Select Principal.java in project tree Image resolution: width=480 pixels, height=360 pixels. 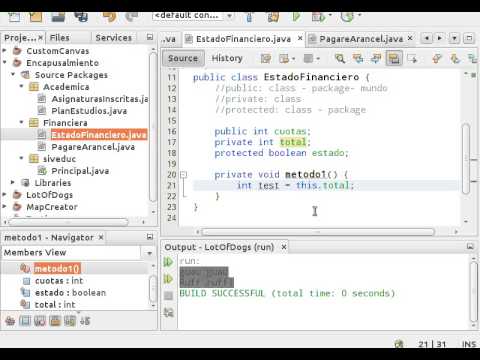pyautogui.click(x=80, y=171)
